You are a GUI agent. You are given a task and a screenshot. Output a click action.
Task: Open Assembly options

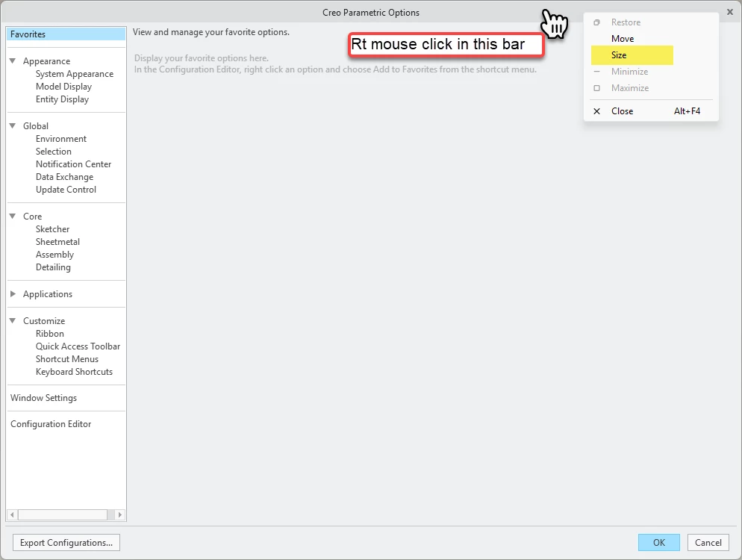click(54, 255)
